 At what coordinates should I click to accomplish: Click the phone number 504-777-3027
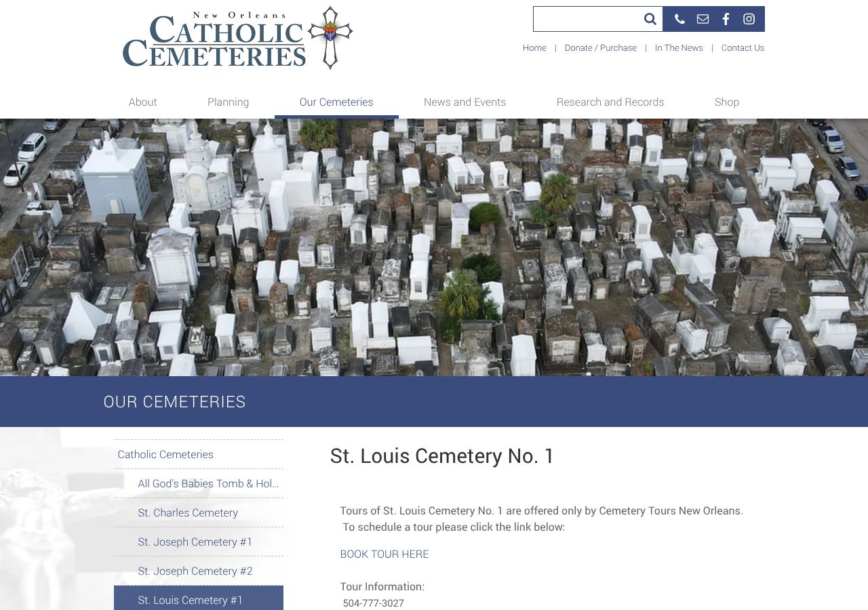coord(373,603)
